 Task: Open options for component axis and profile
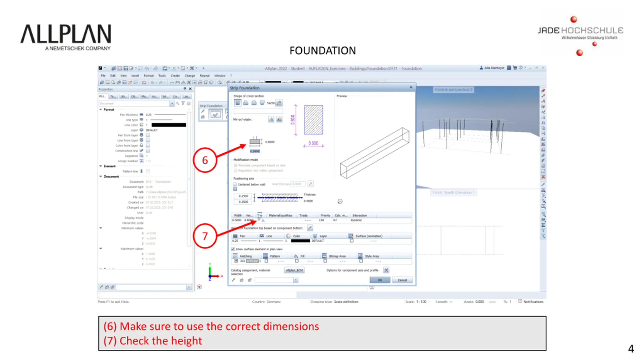[386, 270]
